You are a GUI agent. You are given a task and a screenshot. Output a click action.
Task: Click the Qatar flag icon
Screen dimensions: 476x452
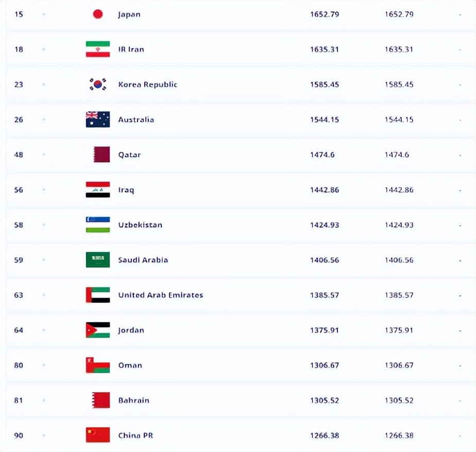tap(101, 154)
